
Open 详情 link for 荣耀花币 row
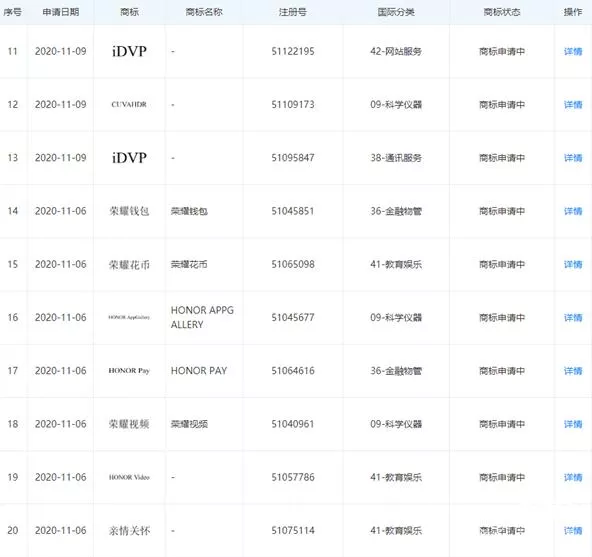573,264
